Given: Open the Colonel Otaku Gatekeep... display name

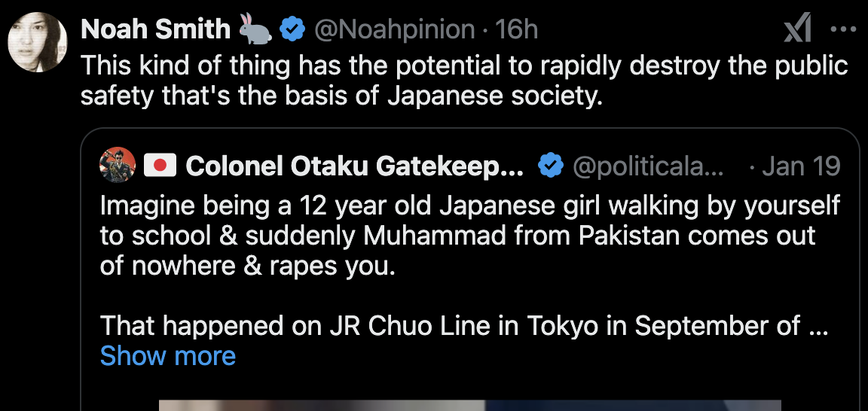Looking at the screenshot, I should coord(354,166).
